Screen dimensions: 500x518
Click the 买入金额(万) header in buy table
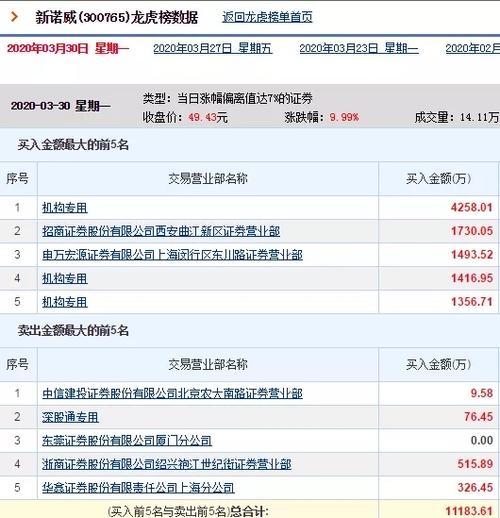tap(439, 179)
